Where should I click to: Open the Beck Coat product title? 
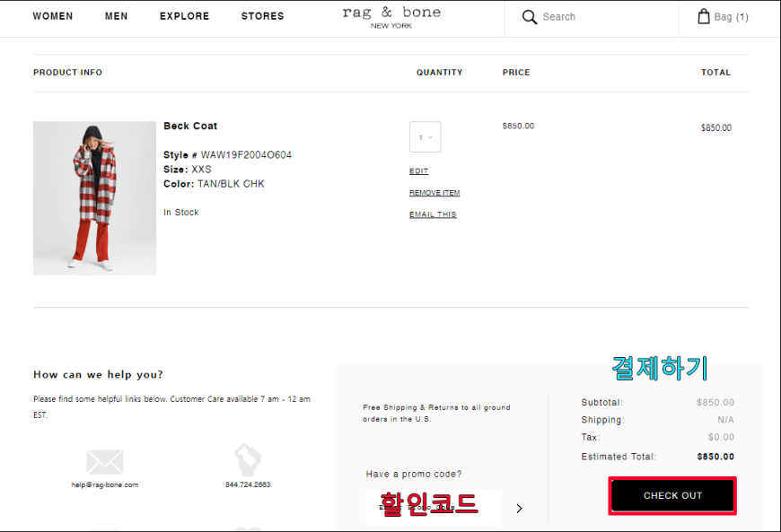click(190, 126)
